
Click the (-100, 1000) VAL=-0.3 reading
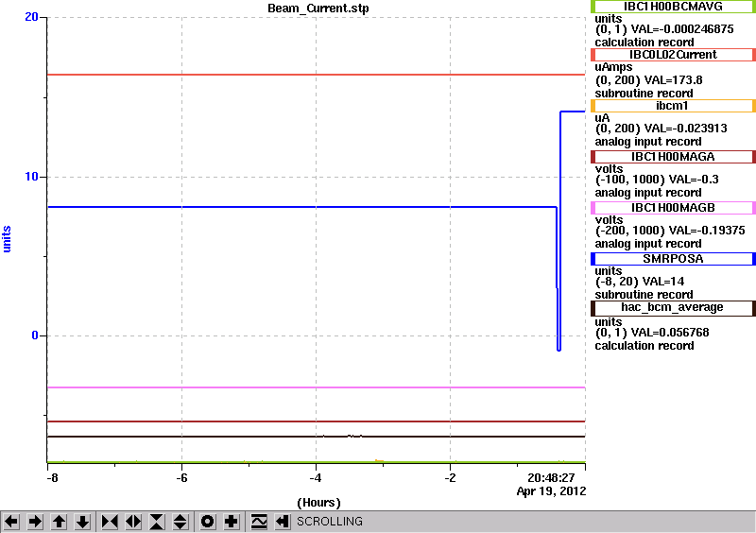pos(657,180)
